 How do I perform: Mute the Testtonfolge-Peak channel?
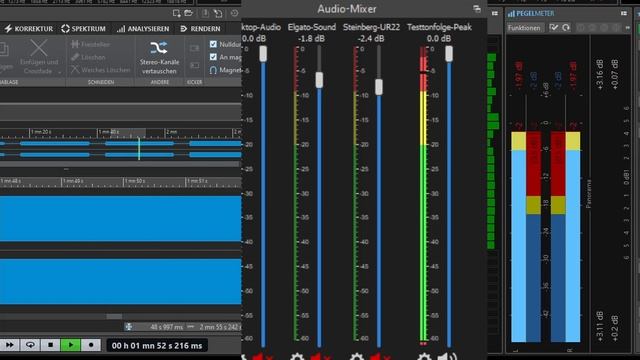tap(447, 357)
